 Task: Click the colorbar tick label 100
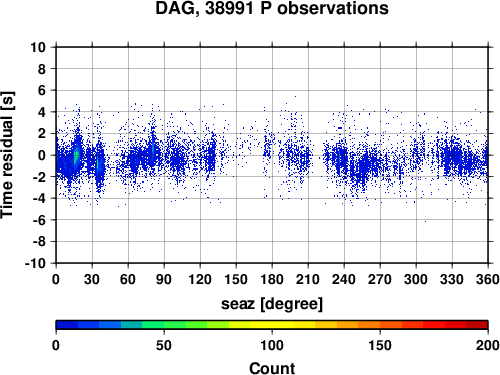(272, 345)
